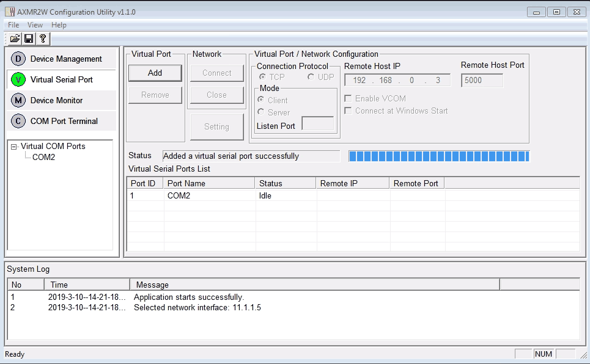Select TCP connection protocol
The height and width of the screenshot is (364, 590).
click(x=262, y=77)
